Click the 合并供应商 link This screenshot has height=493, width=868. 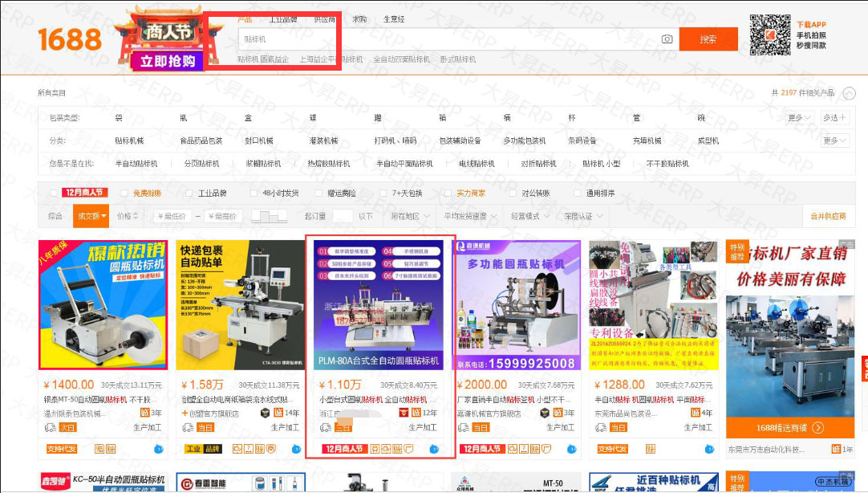[828, 216]
